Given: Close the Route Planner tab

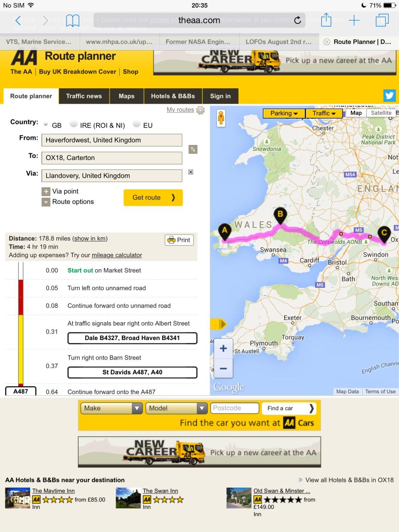Looking at the screenshot, I should (x=327, y=42).
